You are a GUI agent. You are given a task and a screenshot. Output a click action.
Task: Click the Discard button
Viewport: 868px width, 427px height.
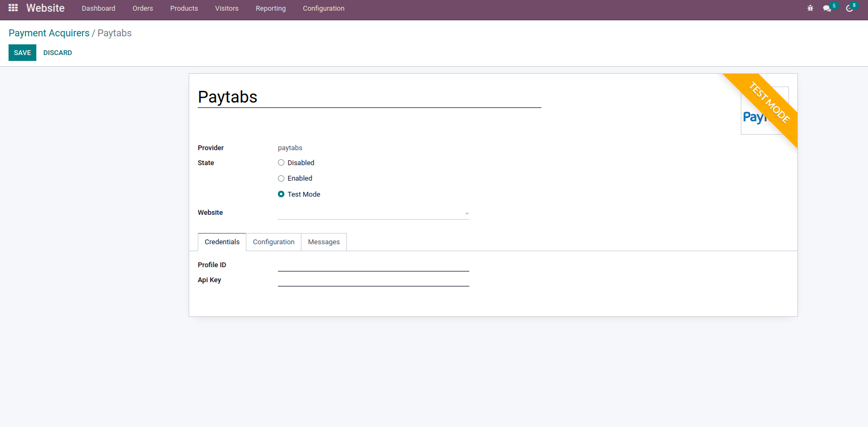pyautogui.click(x=58, y=53)
